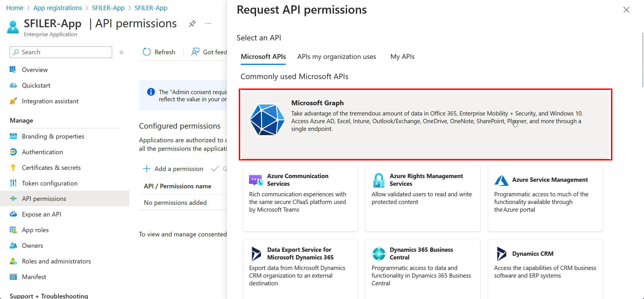Image resolution: width=644 pixels, height=299 pixels.
Task: Click the Expose an API cloud icon
Action: click(13, 214)
